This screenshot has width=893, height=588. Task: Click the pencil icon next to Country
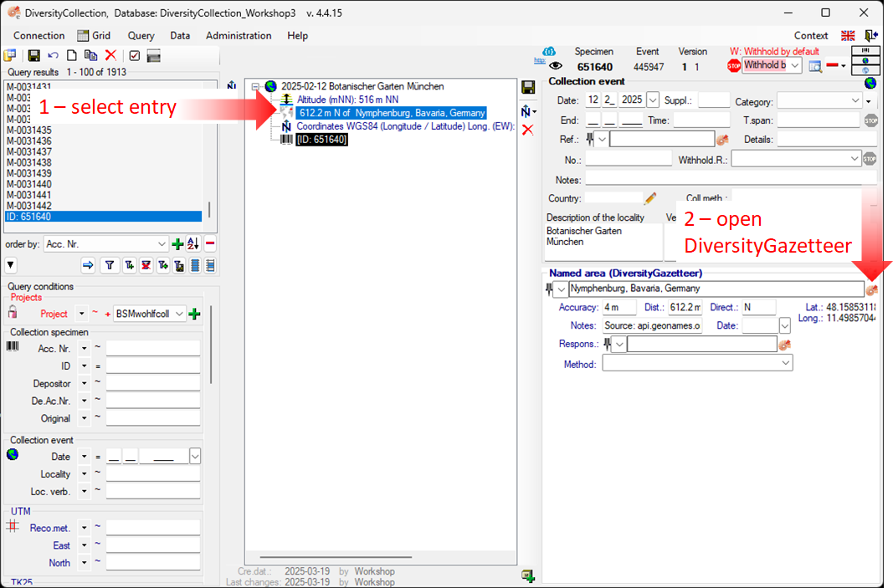(649, 198)
